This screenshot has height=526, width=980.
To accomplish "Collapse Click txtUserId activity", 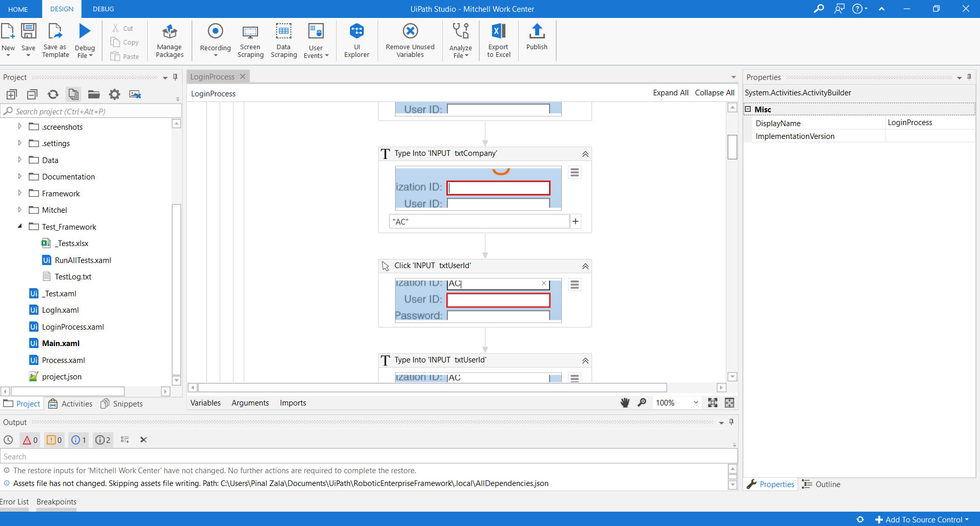I will [585, 266].
